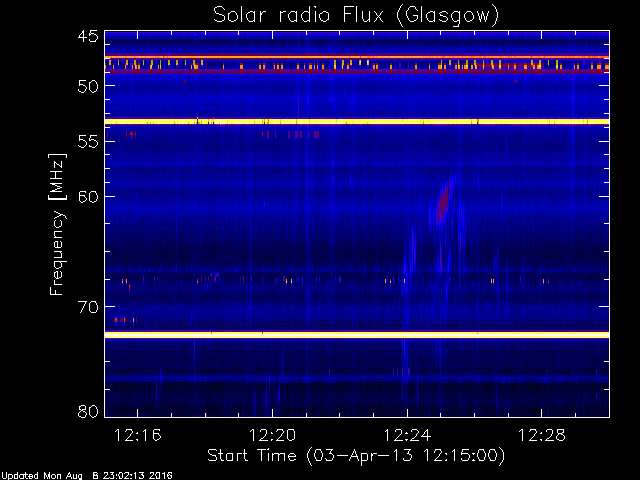Click the 55 frequency axis label

click(88, 142)
